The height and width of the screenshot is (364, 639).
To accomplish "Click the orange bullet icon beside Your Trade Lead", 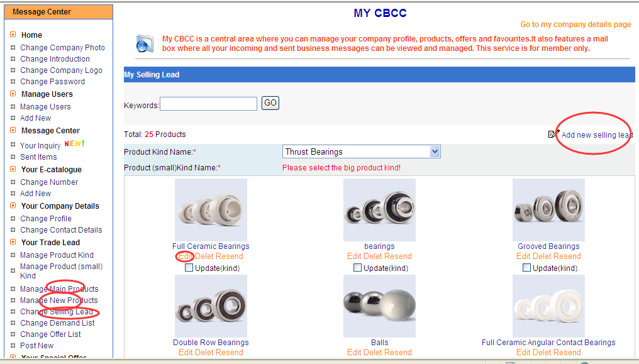I will tap(13, 242).
